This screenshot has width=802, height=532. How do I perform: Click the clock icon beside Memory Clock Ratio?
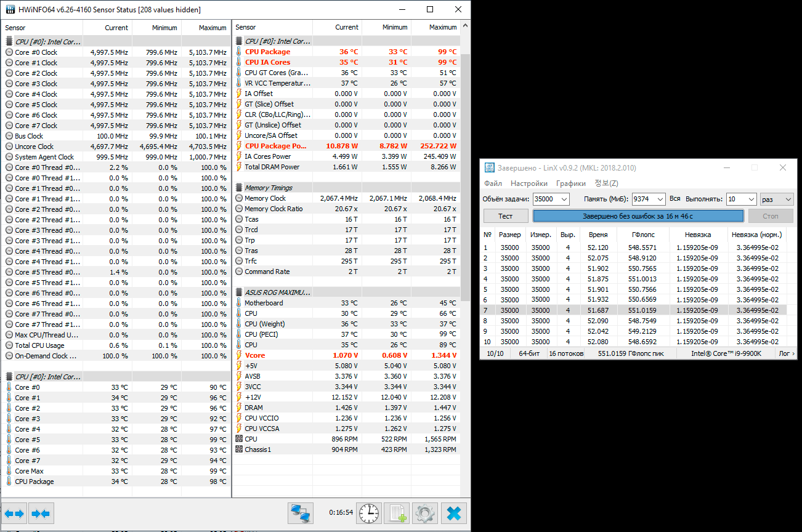pos(239,209)
